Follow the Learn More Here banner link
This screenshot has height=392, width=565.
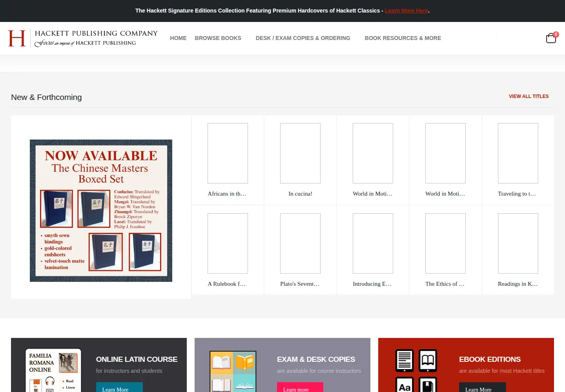(x=406, y=11)
